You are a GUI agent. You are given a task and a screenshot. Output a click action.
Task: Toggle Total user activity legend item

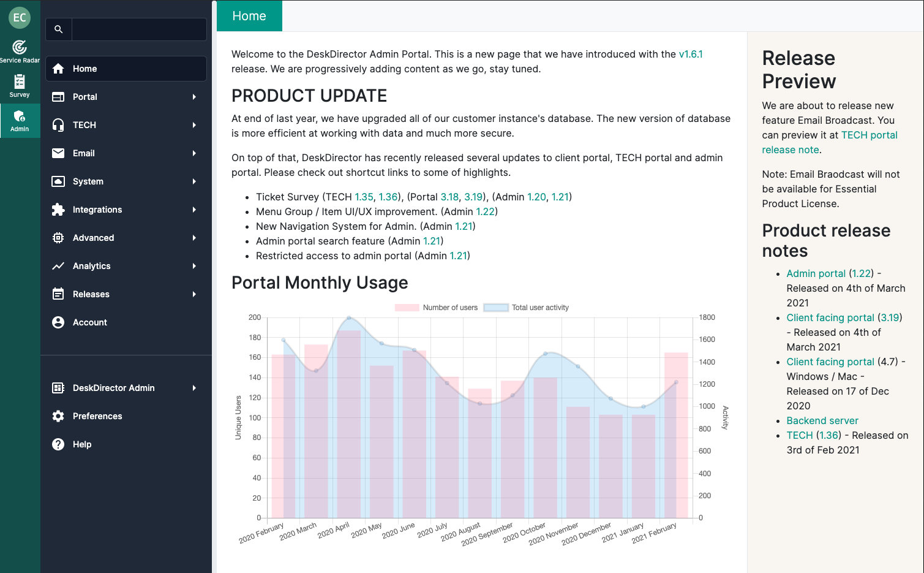pyautogui.click(x=527, y=308)
